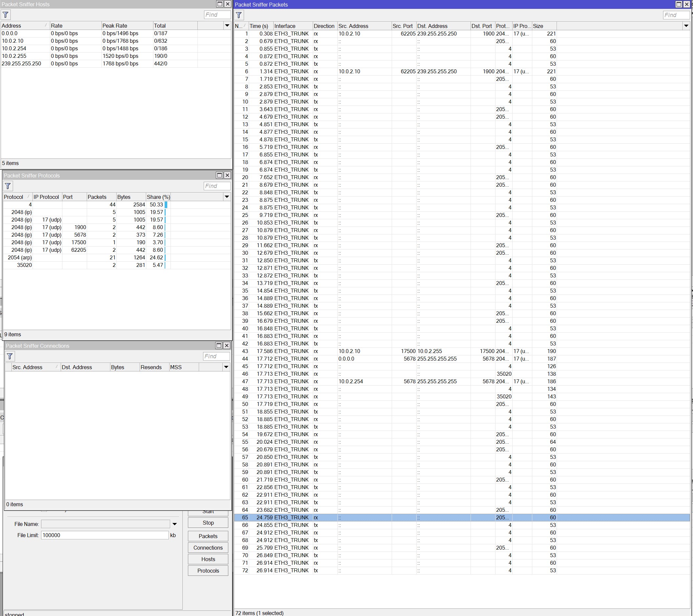Screen dimensions: 693x616
Task: Open the filter in Packet Sniffer Connections
Action: click(10, 356)
